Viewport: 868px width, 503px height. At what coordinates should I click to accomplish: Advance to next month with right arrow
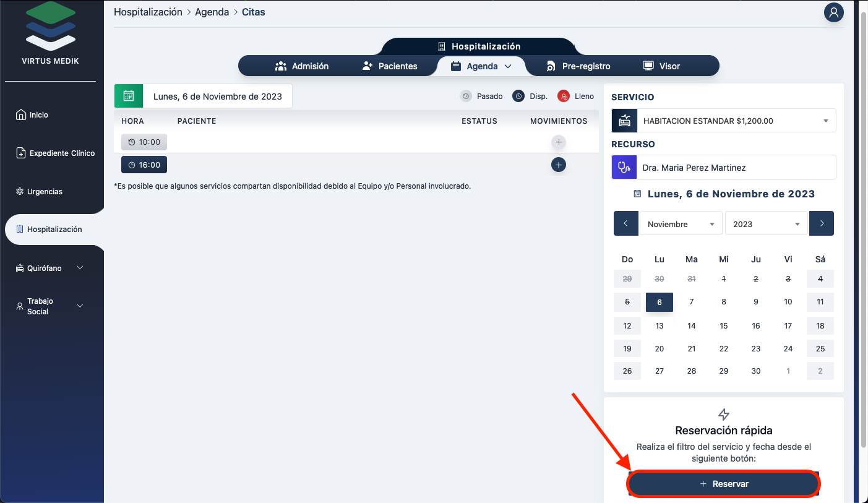click(821, 223)
